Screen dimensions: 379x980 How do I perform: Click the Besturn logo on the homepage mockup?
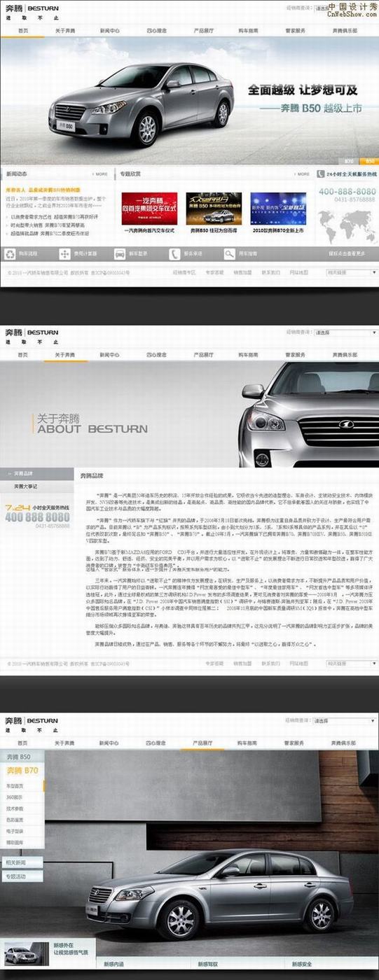32,10
